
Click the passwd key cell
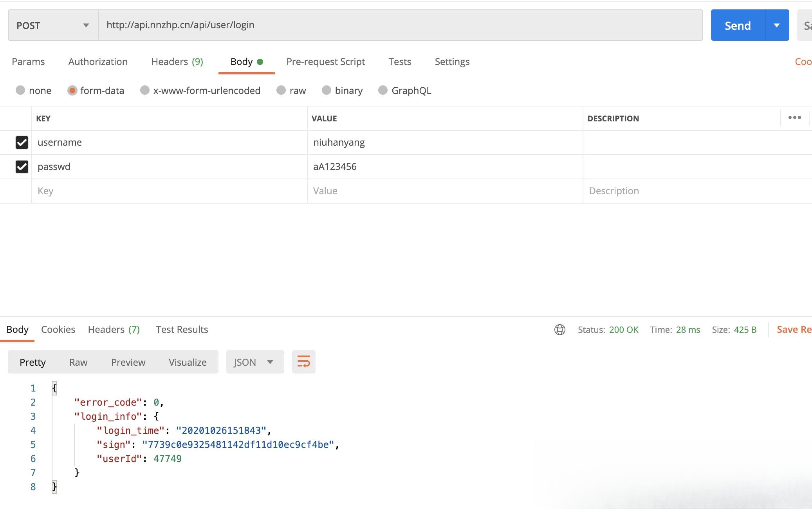(x=169, y=167)
